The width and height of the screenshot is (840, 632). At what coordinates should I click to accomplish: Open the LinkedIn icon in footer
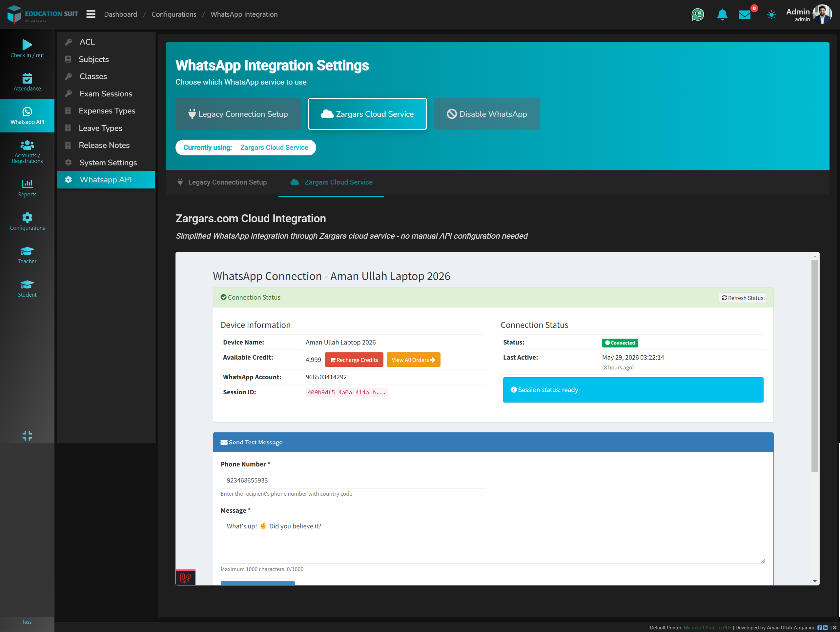coord(825,627)
